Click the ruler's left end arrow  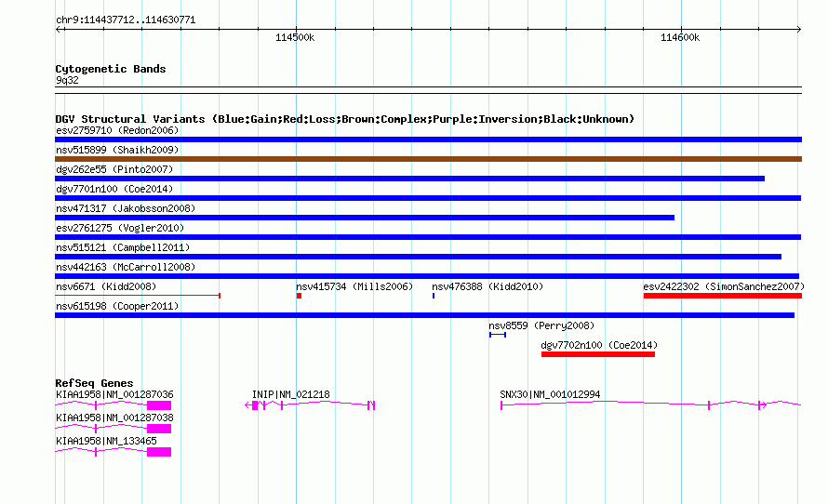pos(59,30)
